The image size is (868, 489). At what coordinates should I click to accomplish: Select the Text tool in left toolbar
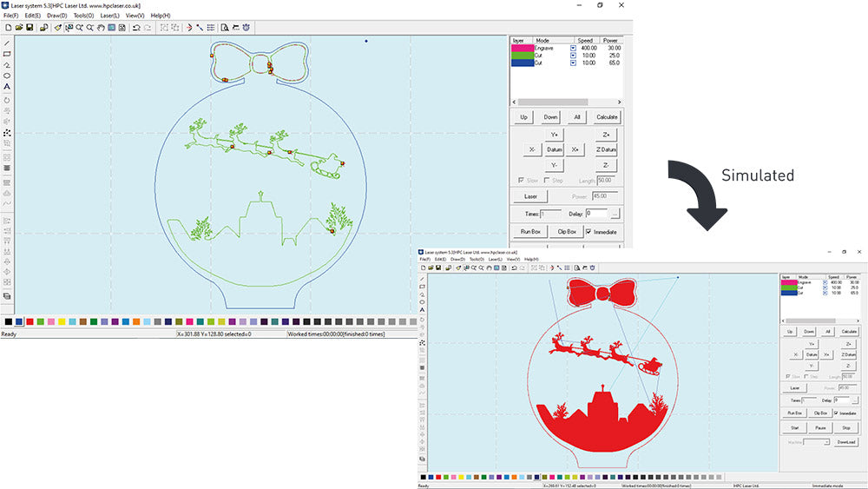(7, 87)
